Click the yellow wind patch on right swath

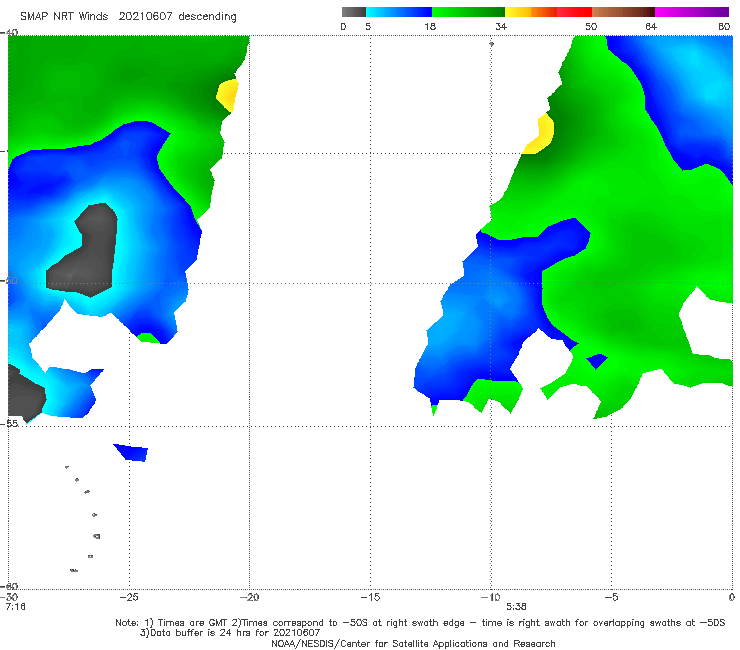coord(540,135)
